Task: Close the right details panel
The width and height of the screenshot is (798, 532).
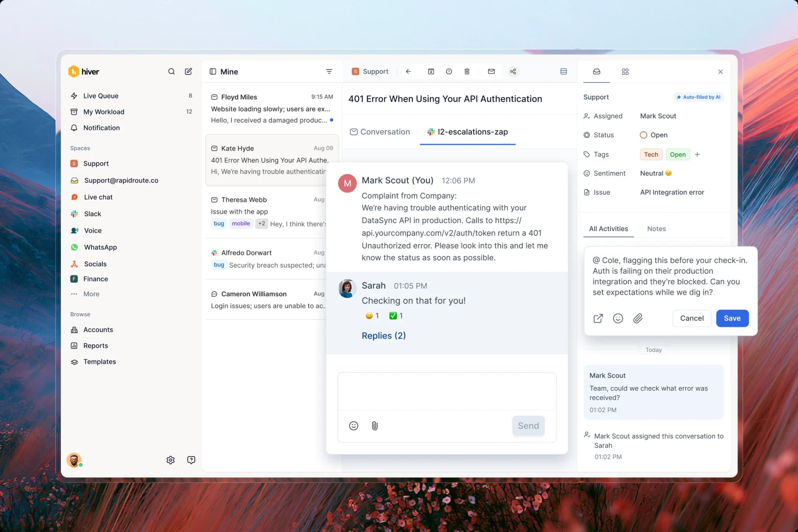Action: tap(720, 72)
